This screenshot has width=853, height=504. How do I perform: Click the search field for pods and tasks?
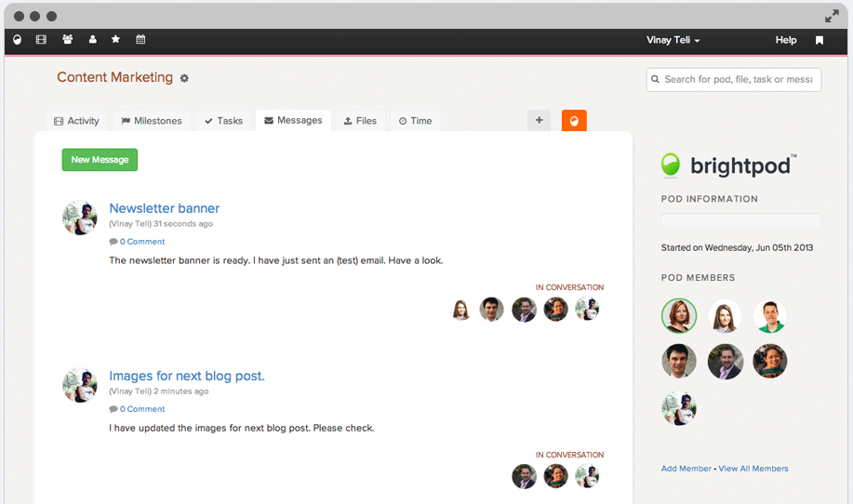[x=734, y=80]
